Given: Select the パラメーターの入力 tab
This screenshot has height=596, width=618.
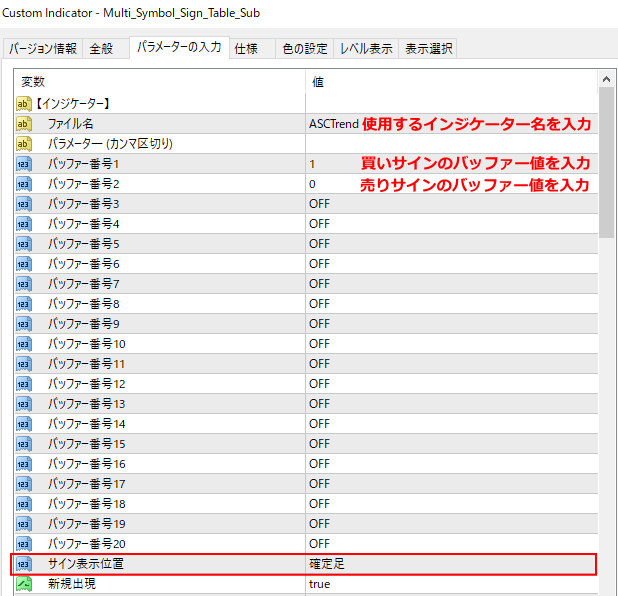Looking at the screenshot, I should pyautogui.click(x=179, y=47).
